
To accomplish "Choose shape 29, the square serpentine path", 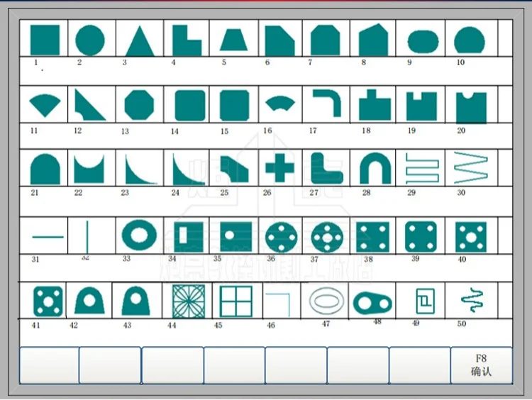I will click(x=423, y=168).
